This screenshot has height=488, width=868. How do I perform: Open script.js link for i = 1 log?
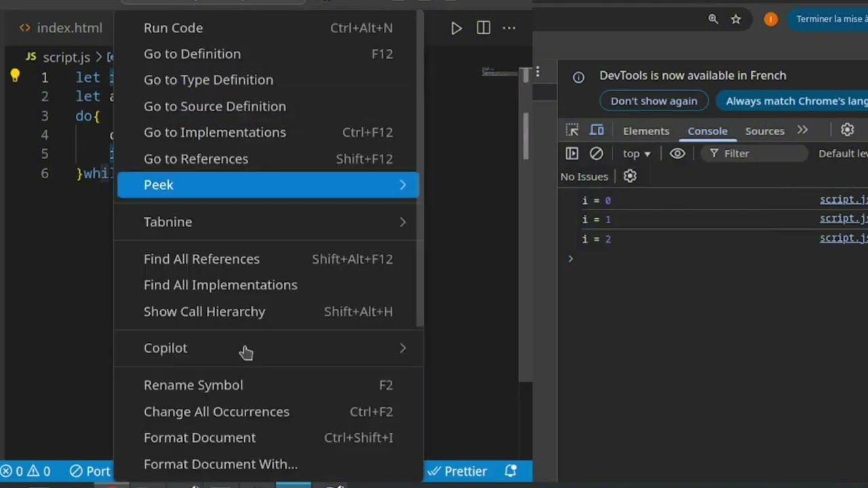(x=844, y=218)
